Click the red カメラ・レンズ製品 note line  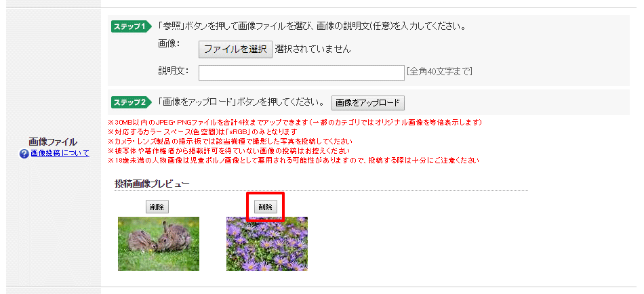click(230, 142)
